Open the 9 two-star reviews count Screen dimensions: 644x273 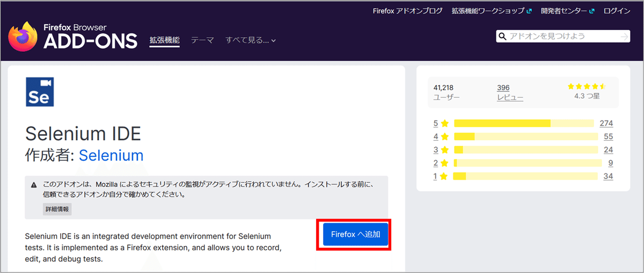(x=611, y=163)
